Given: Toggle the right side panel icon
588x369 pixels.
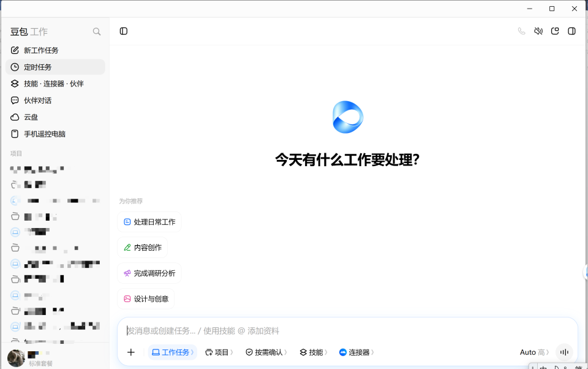Looking at the screenshot, I should click(571, 31).
